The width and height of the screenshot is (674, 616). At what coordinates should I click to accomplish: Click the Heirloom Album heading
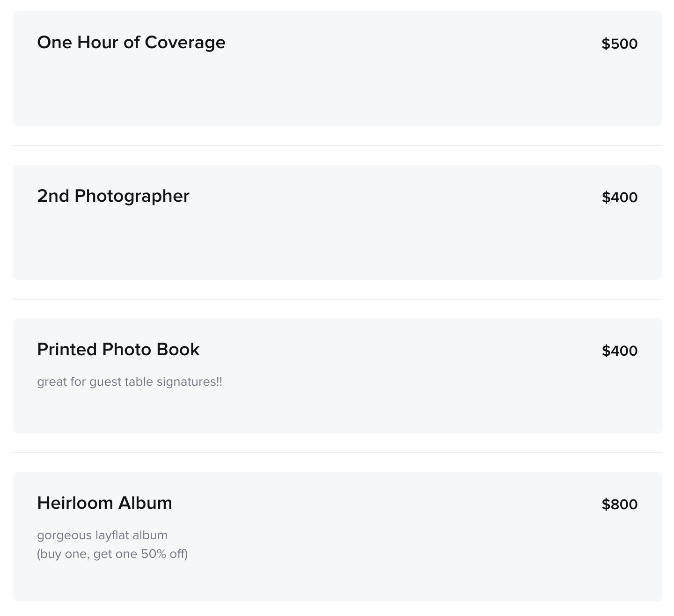click(104, 503)
